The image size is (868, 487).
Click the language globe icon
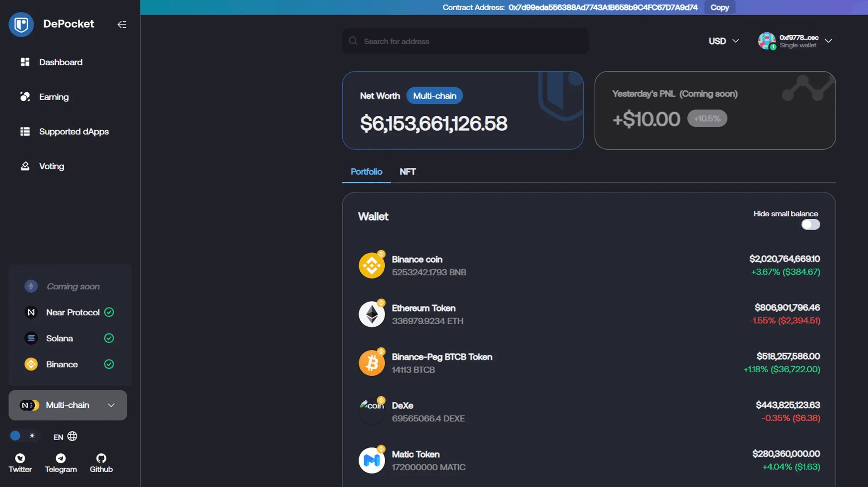(x=72, y=436)
